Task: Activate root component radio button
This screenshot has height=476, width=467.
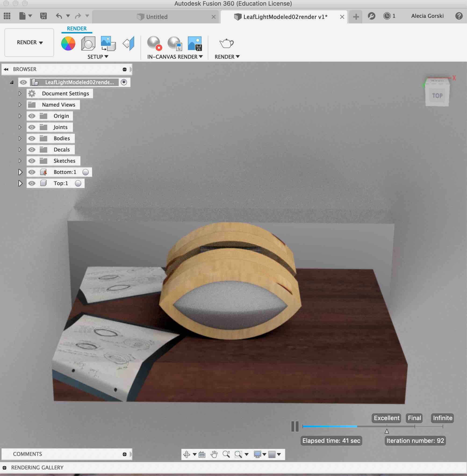Action: [x=124, y=82]
